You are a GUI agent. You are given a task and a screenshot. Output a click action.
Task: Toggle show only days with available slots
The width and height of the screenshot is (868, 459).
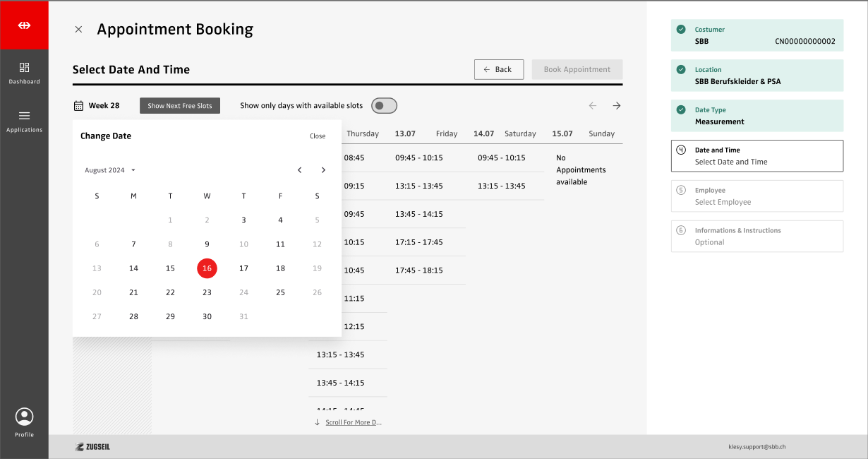[384, 106]
